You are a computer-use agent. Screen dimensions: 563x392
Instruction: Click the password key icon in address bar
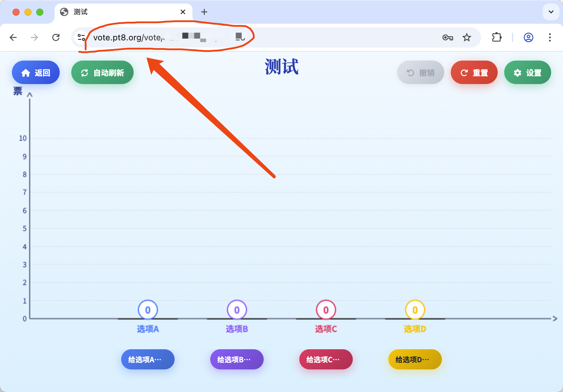(x=448, y=37)
